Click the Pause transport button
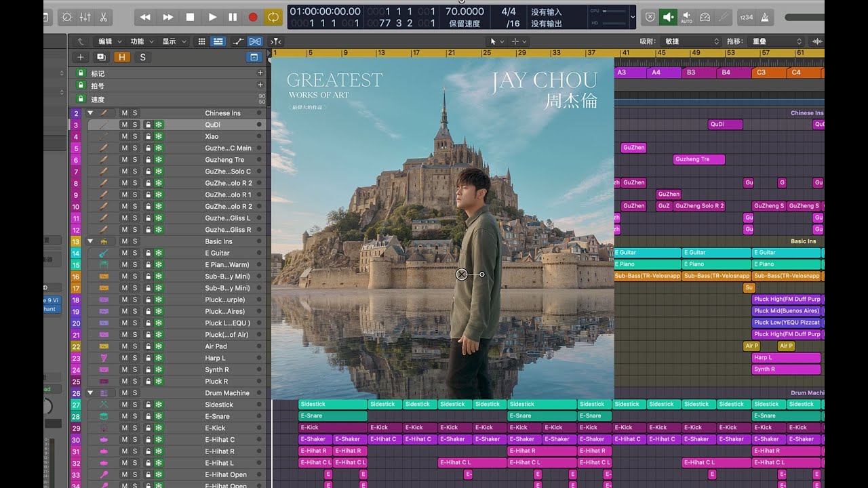The height and width of the screenshot is (488, 868). tap(233, 17)
